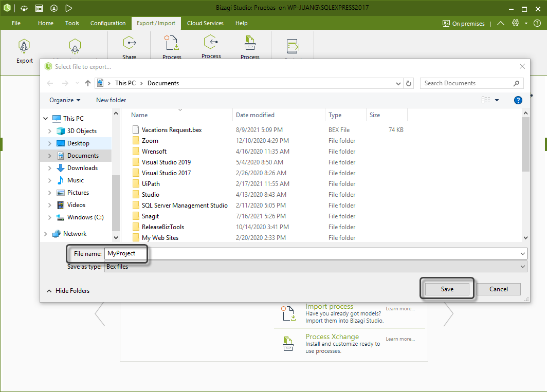
Task: Open the File name dropdown arrow
Action: [522, 254]
